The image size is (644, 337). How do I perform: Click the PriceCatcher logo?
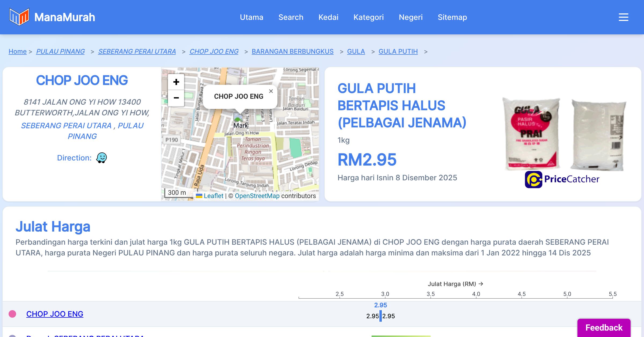click(562, 179)
